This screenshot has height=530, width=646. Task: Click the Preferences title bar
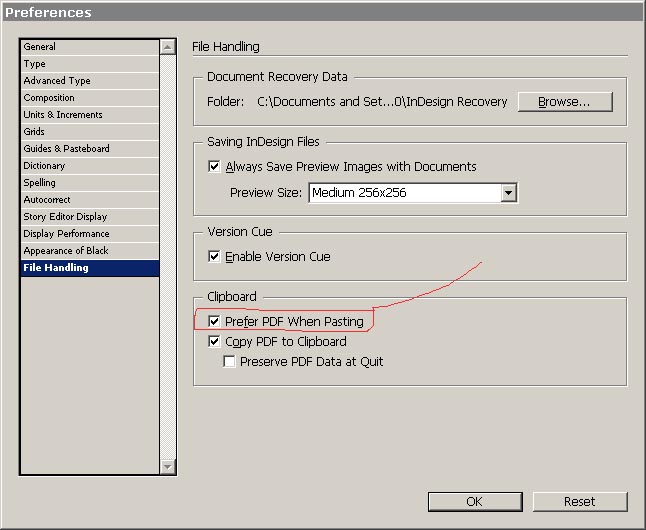click(x=323, y=12)
